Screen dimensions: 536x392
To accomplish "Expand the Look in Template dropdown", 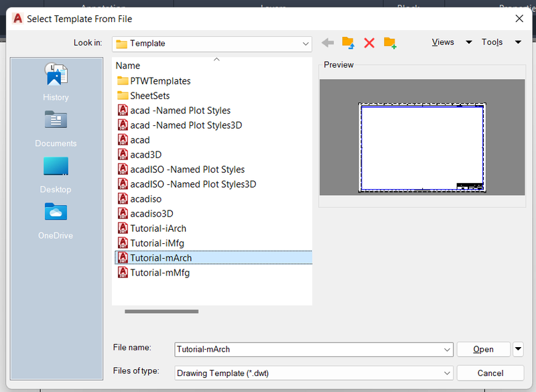I will (x=306, y=44).
